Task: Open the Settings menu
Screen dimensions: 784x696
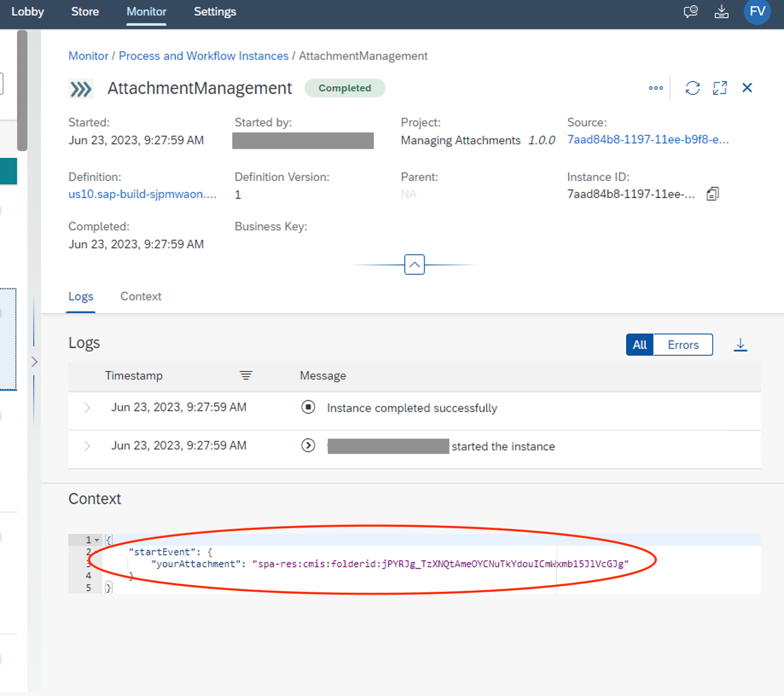Action: [215, 12]
